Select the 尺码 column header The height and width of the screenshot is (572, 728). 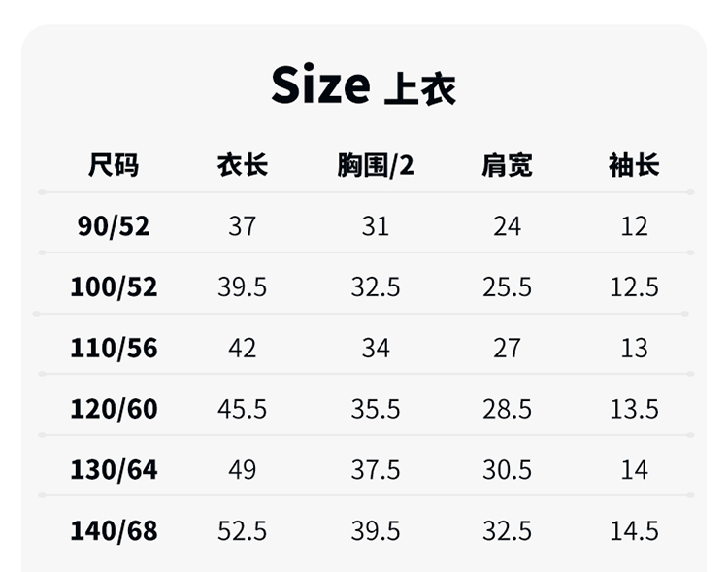pyautogui.click(x=114, y=165)
